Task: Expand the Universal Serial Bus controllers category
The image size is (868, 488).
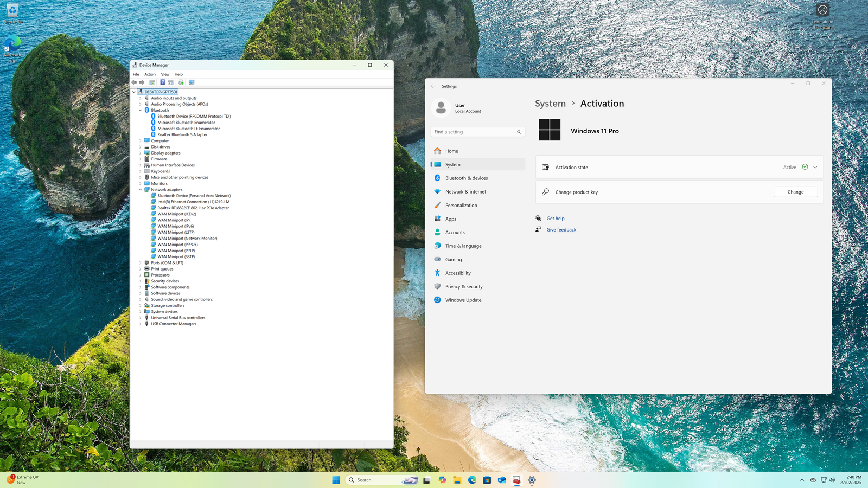Action: 140,318
